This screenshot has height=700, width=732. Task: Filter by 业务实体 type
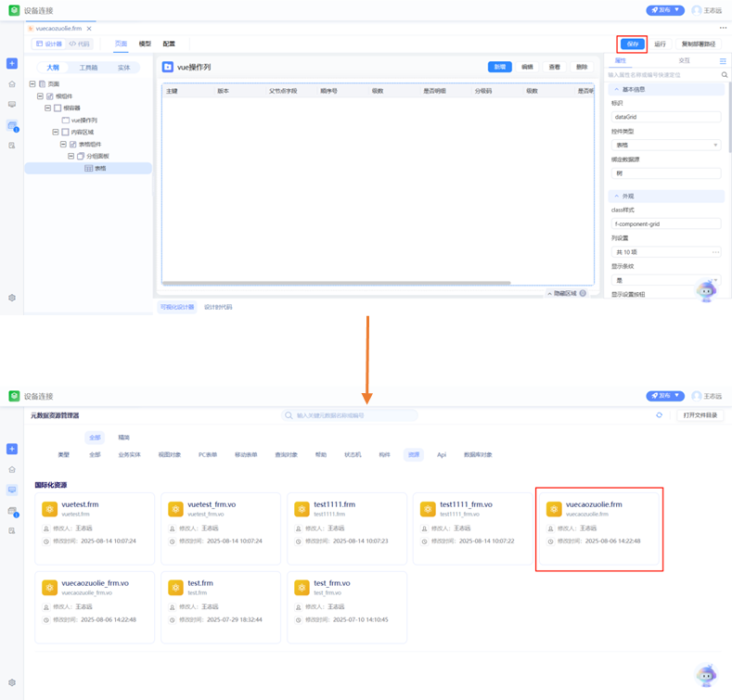point(129,454)
